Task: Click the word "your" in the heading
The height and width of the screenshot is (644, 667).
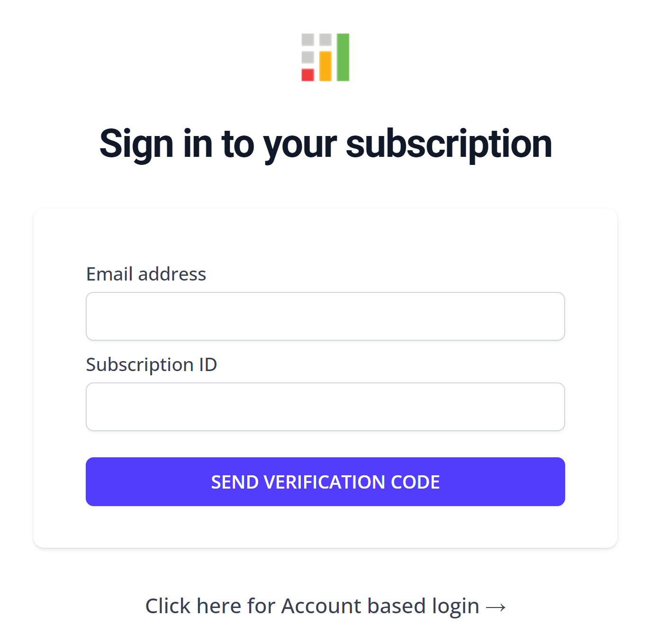Action: (300, 144)
